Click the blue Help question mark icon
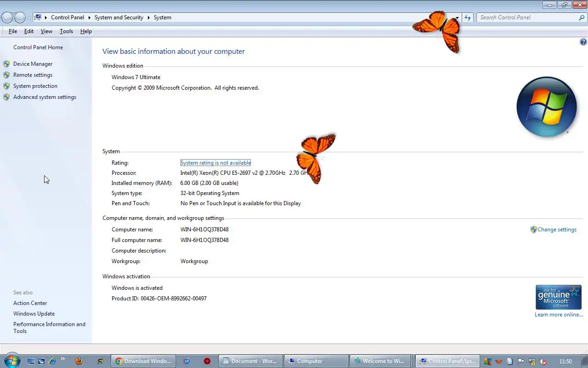Viewport: 588px width, 368px height. click(x=583, y=42)
